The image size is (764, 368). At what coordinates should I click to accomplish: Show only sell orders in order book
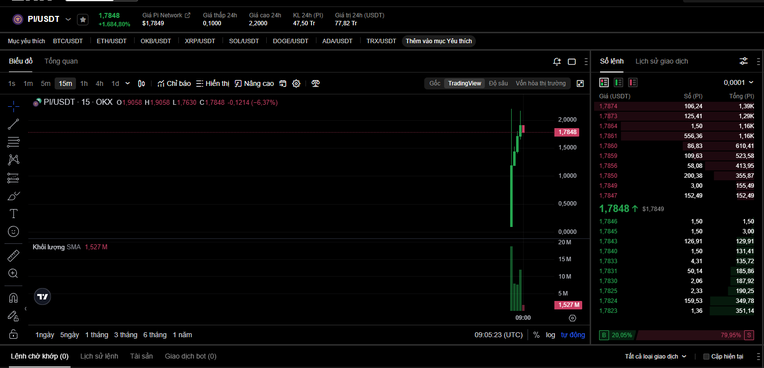pyautogui.click(x=633, y=82)
